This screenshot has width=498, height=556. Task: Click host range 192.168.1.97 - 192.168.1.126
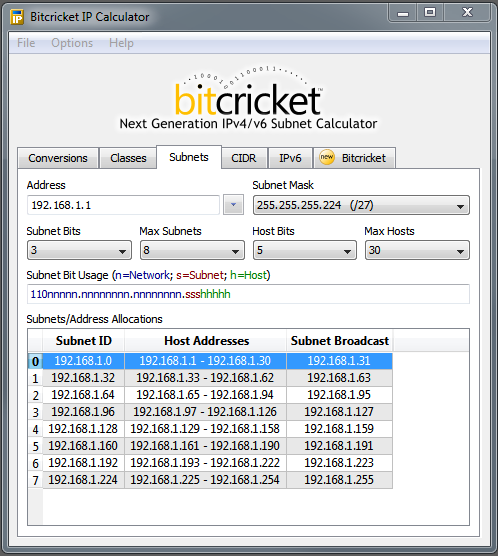point(205,412)
